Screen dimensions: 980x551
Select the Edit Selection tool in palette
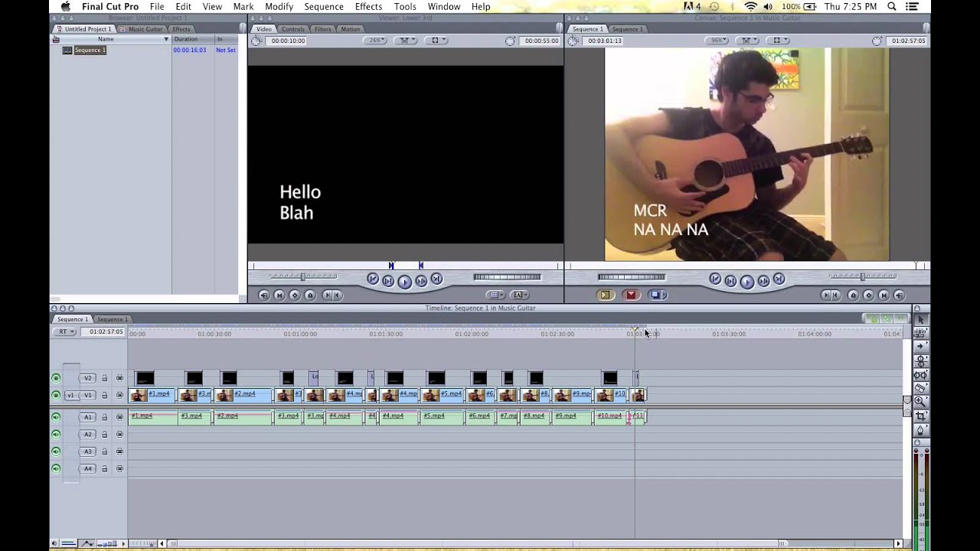pos(921,333)
